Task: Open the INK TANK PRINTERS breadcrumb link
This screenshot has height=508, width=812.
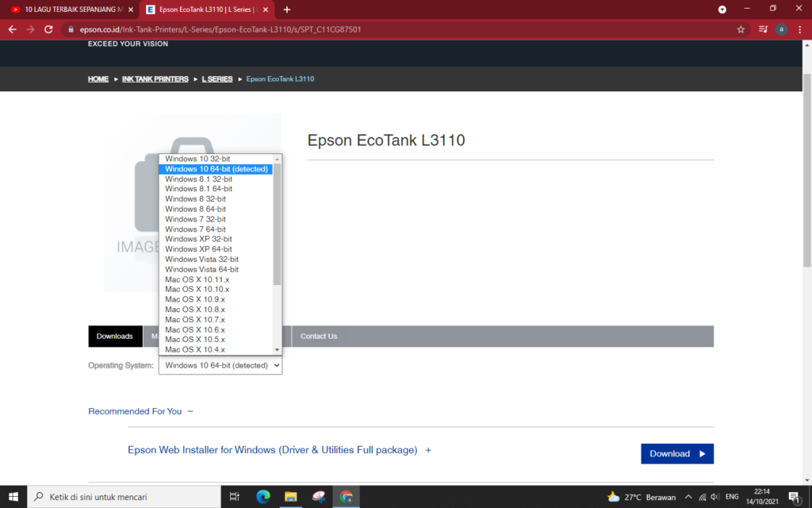Action: click(x=155, y=79)
